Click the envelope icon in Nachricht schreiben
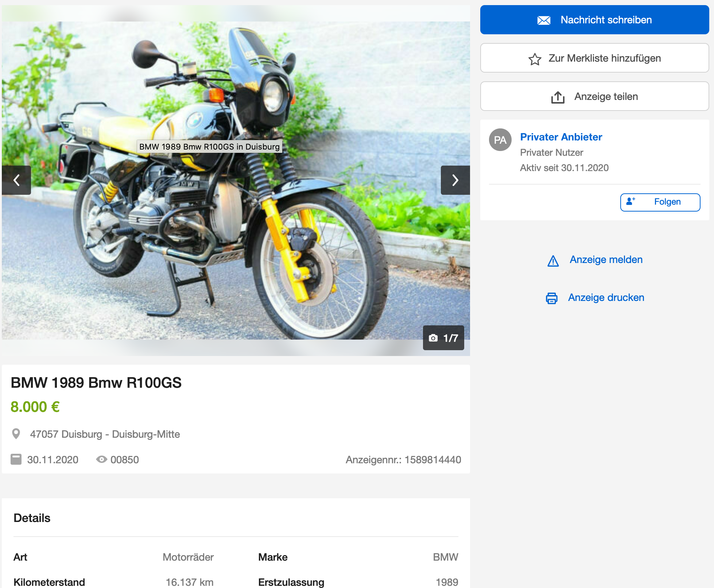714x588 pixels. pyautogui.click(x=544, y=20)
